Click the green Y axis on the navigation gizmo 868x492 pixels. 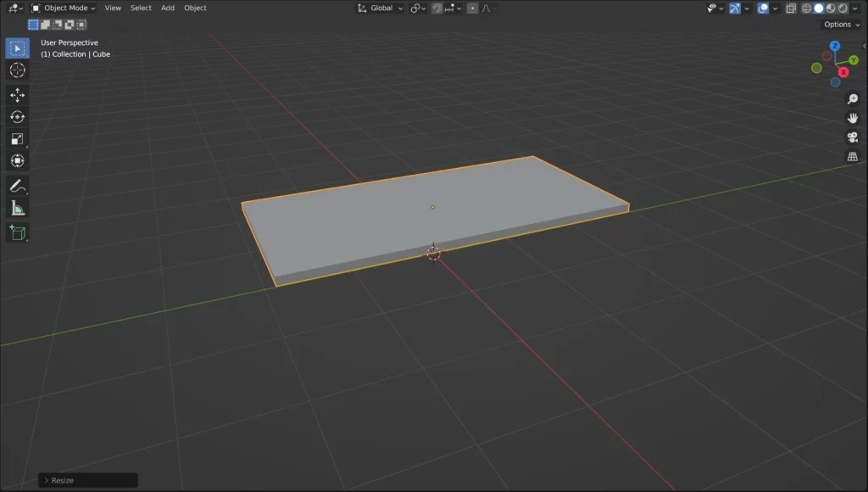click(x=853, y=59)
